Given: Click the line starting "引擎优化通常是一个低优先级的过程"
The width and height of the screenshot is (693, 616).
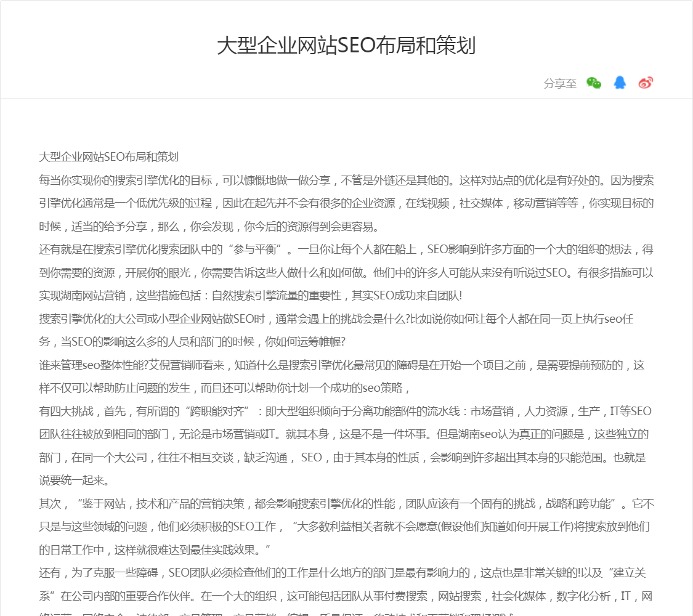Looking at the screenshot, I should (346, 203).
